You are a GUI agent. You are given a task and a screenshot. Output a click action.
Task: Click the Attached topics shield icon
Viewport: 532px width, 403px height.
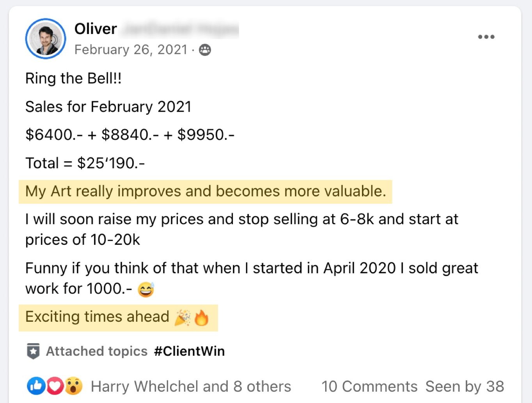pos(33,351)
